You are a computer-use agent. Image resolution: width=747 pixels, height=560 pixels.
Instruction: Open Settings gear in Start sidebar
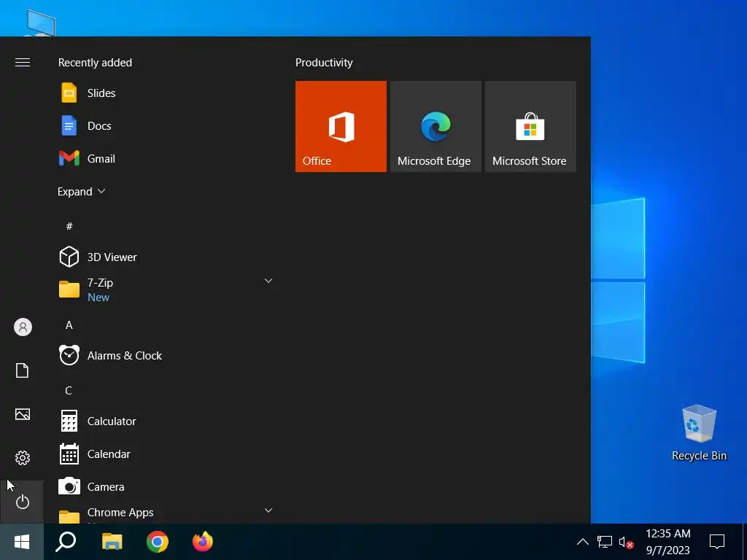pyautogui.click(x=23, y=458)
